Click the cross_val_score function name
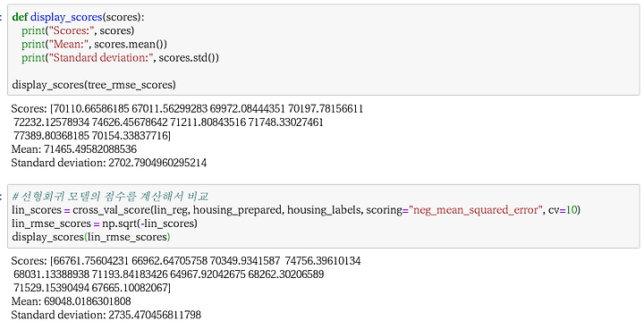644x329 pixels. (x=112, y=210)
